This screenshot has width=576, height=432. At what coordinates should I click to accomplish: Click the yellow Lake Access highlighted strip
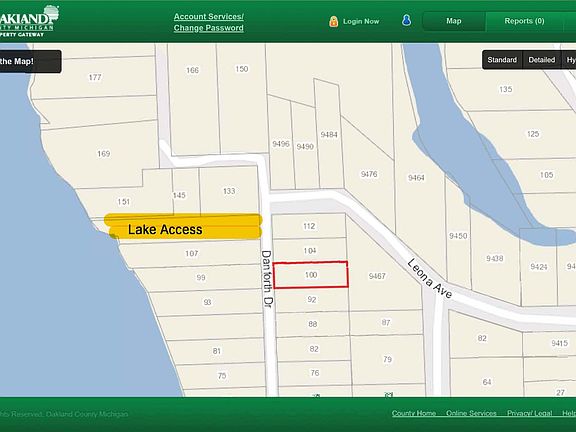(183, 227)
